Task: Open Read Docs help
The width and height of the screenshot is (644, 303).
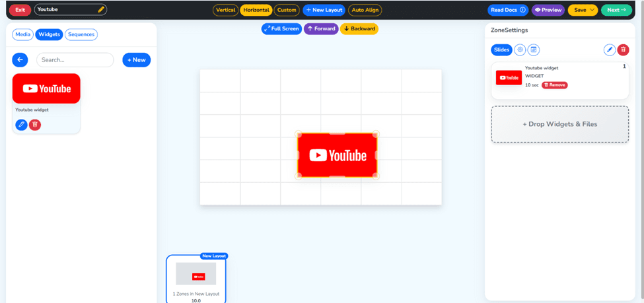Action: pyautogui.click(x=508, y=10)
